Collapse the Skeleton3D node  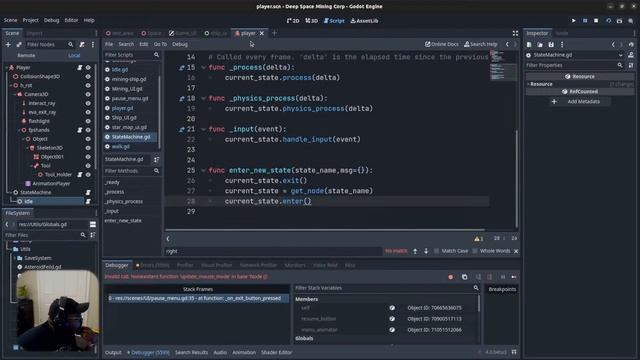(x=27, y=148)
